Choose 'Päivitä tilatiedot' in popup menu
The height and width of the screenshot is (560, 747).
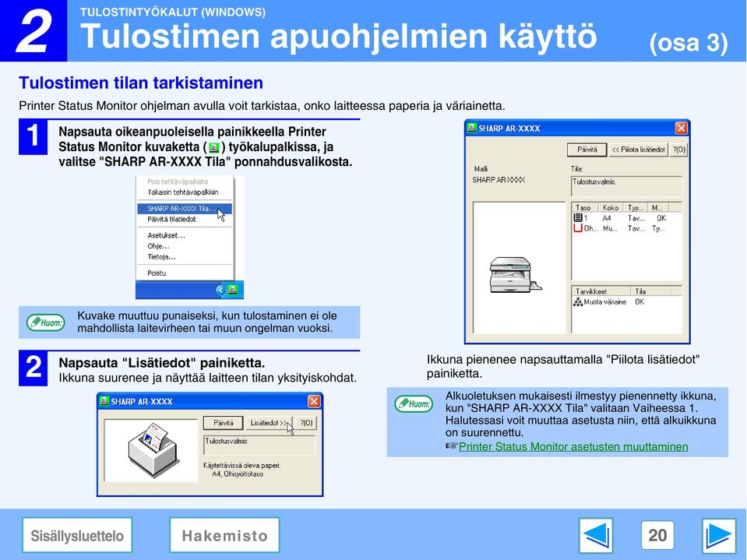[x=171, y=219]
